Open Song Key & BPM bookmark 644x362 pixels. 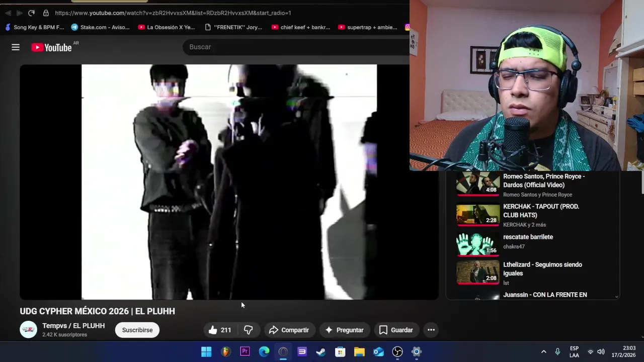pos(35,27)
